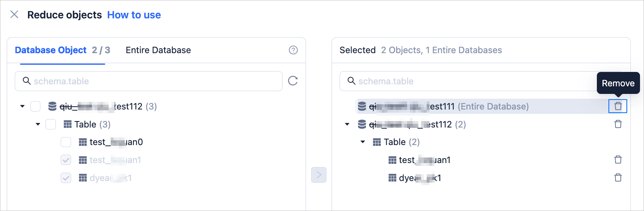Screen dimensions: 644x211
Task: Focus the Selected panel search box
Action: click(471, 81)
